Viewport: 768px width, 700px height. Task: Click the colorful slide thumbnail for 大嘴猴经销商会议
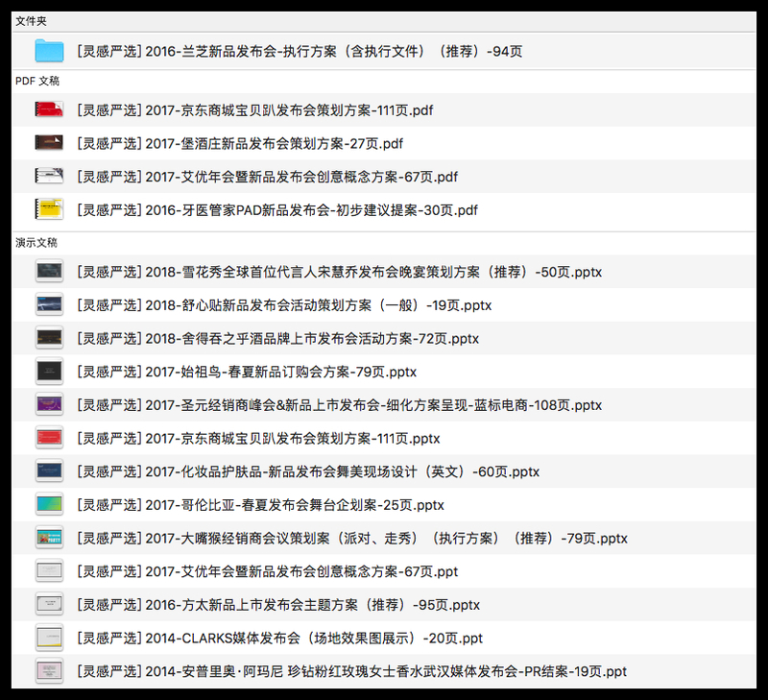coord(49,538)
